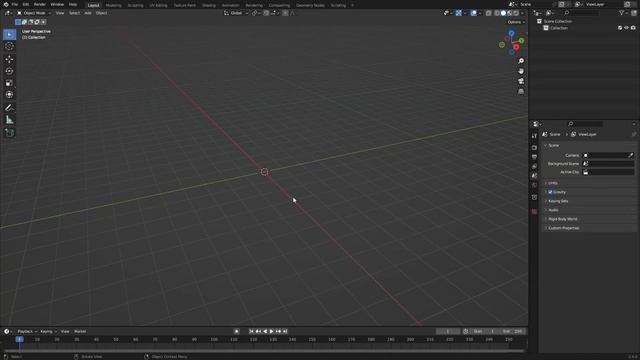Open the timeline Playback dropdown
This screenshot has width=640, height=360.
(27, 331)
